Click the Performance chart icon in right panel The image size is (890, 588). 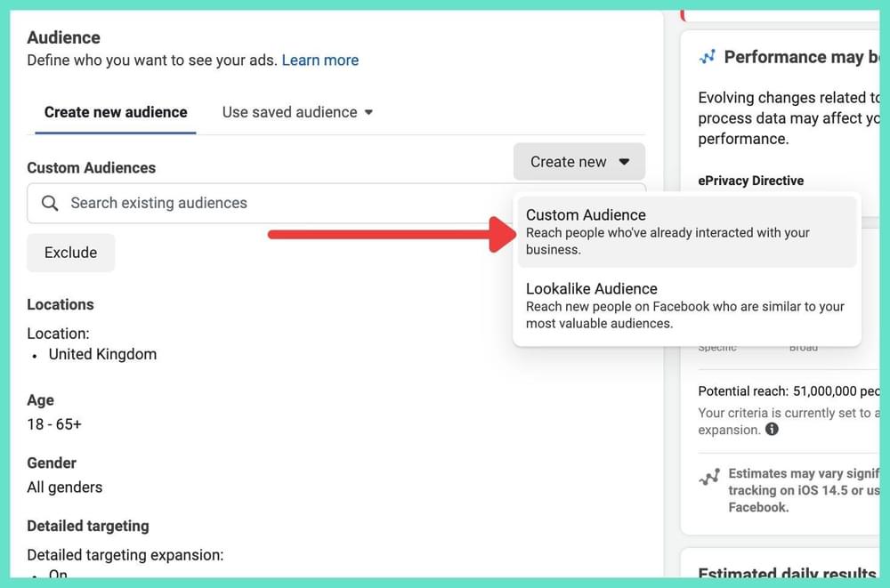point(708,56)
